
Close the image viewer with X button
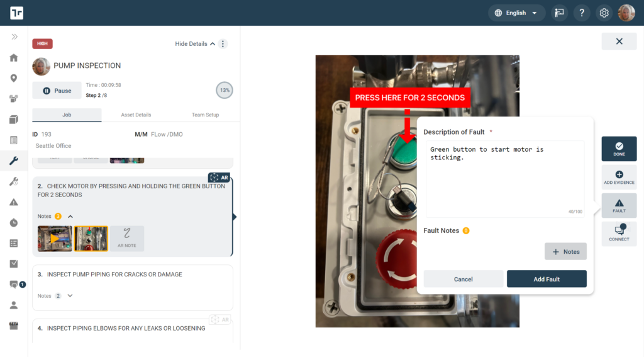pyautogui.click(x=619, y=41)
